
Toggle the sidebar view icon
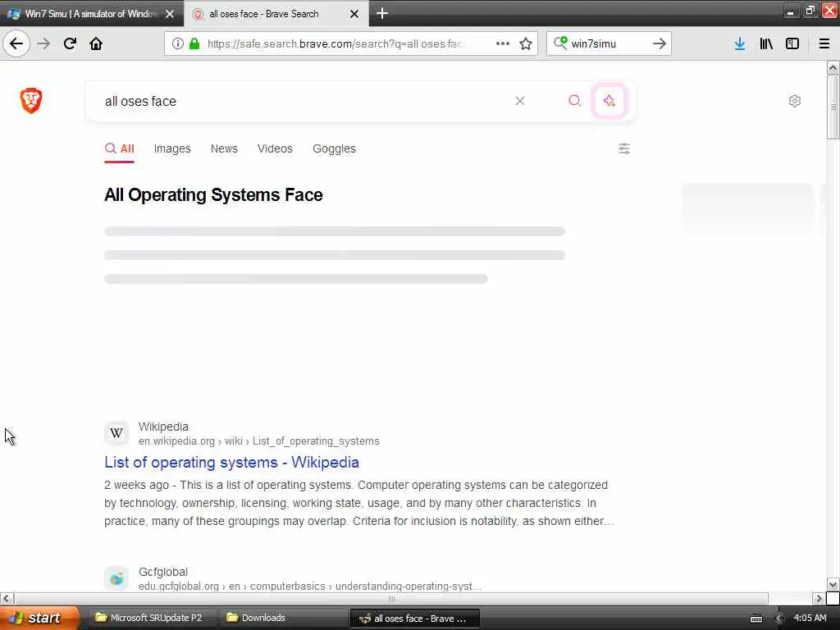[792, 43]
